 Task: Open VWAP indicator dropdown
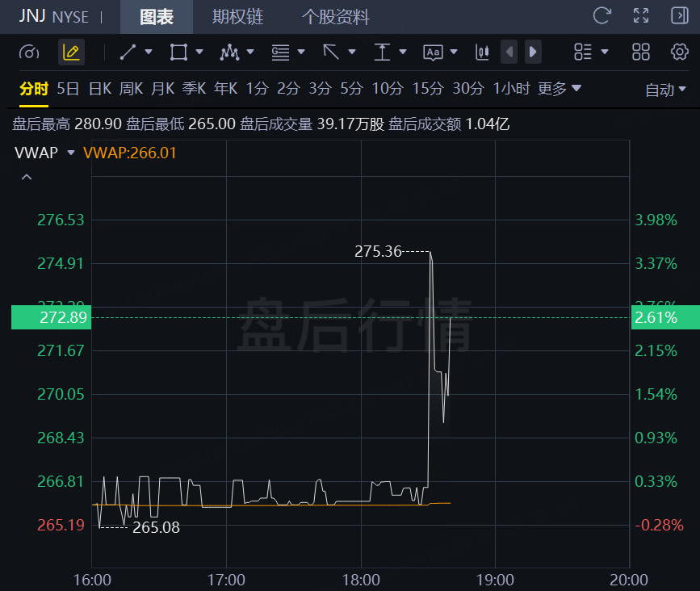point(70,153)
